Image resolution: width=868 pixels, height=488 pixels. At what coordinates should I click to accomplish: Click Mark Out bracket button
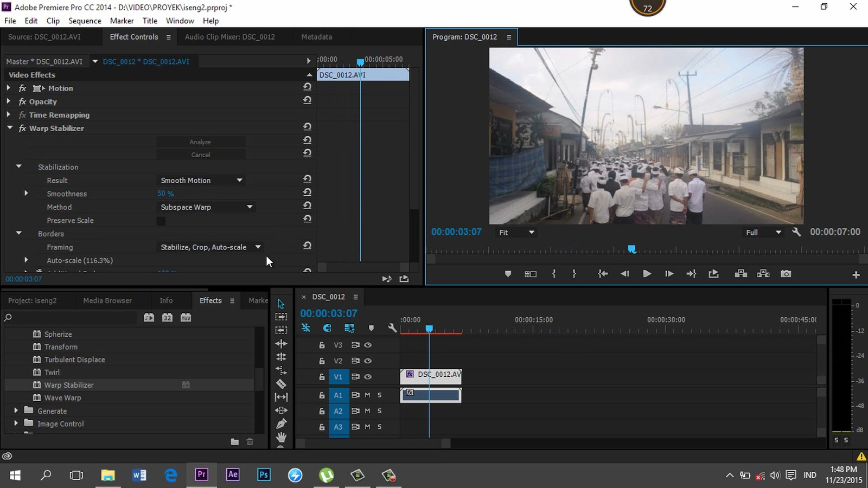574,274
